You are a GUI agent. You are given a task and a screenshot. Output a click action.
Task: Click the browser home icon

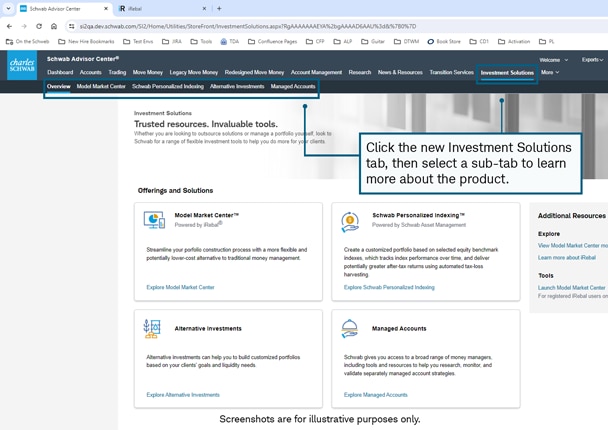54,26
